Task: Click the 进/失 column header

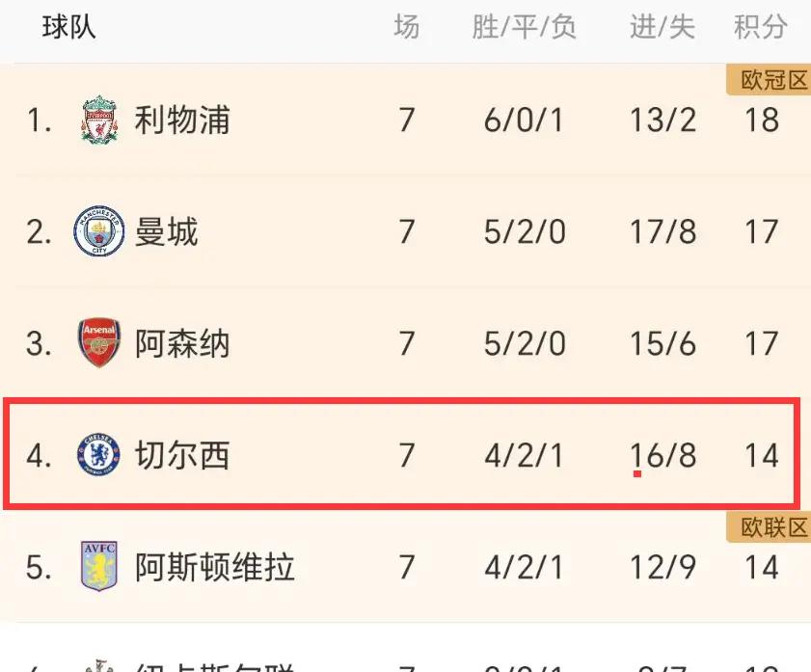Action: click(x=662, y=27)
